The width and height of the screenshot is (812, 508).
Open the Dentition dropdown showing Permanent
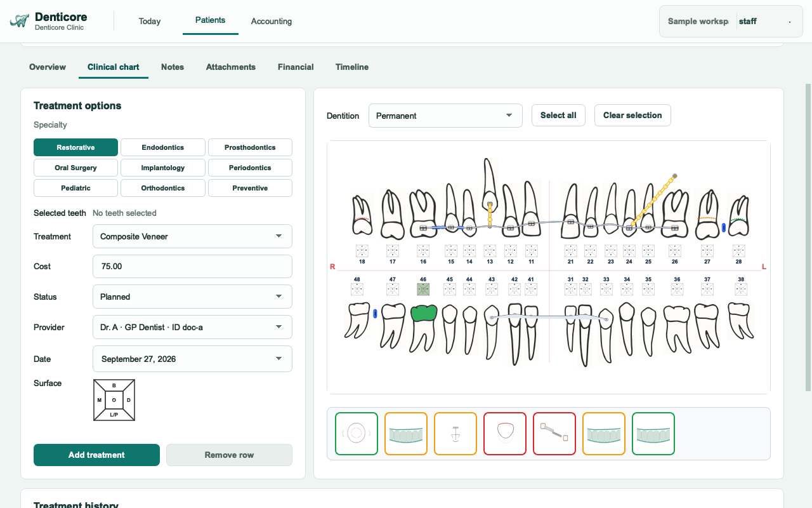click(x=445, y=116)
